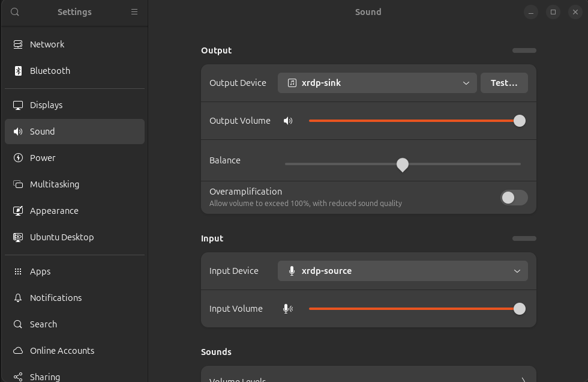Click the Power icon in sidebar
The image size is (588, 382).
18,157
